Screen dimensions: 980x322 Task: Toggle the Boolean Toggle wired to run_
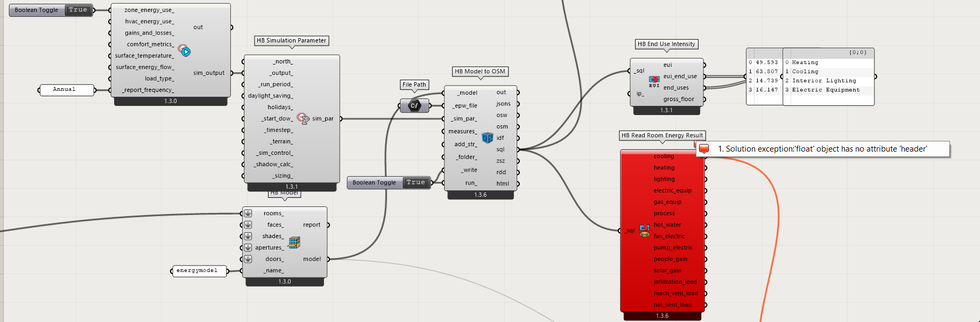pyautogui.click(x=416, y=183)
